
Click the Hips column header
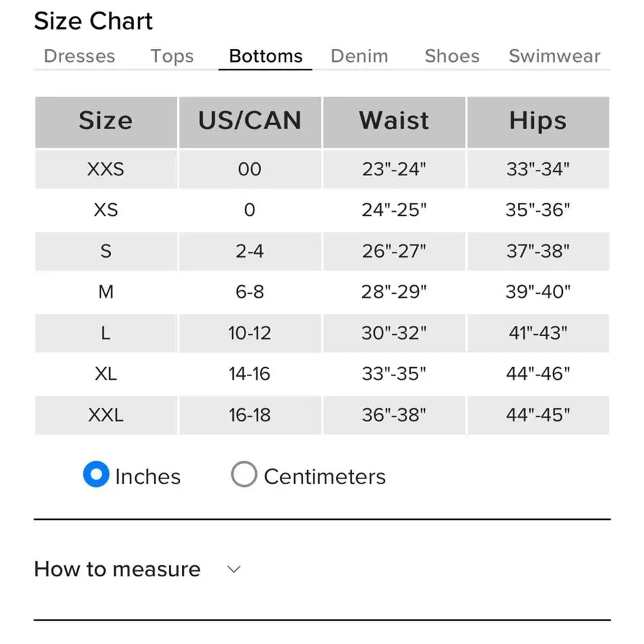538,122
